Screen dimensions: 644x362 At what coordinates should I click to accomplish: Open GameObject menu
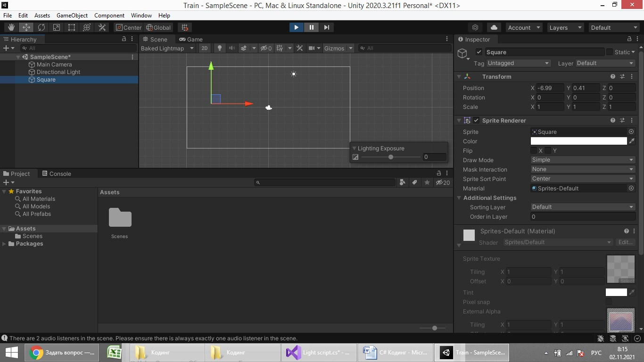(x=72, y=15)
